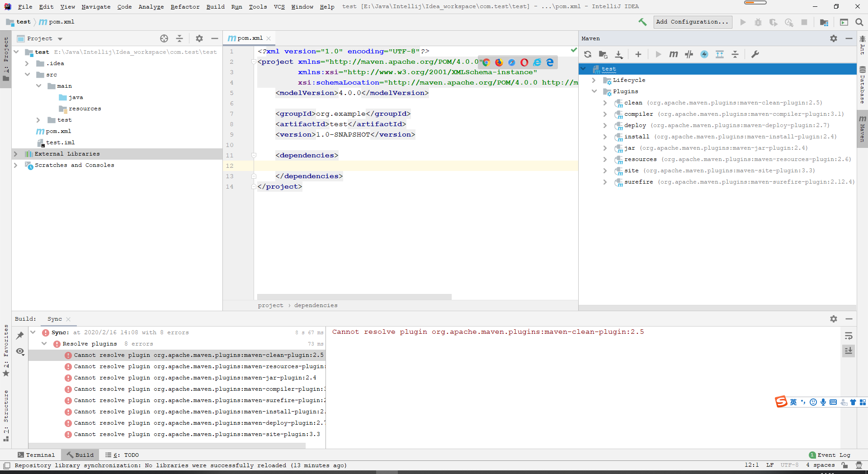This screenshot has width=868, height=474.
Task: Run Maven build arrow in Maven panel
Action: coord(658,54)
